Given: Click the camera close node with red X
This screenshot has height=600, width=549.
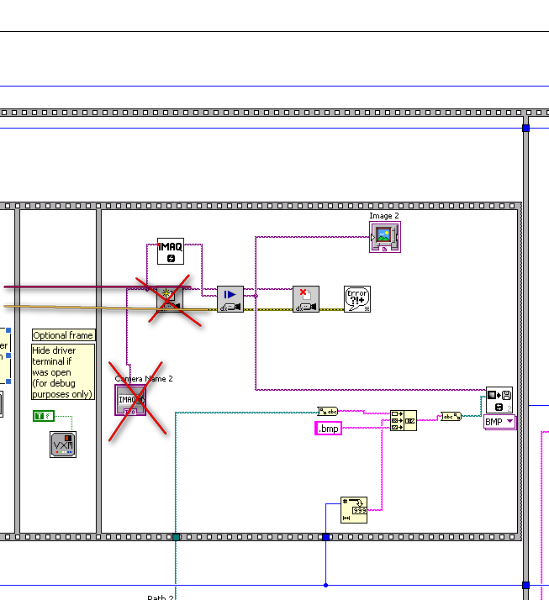Looking at the screenshot, I should coord(306,299).
